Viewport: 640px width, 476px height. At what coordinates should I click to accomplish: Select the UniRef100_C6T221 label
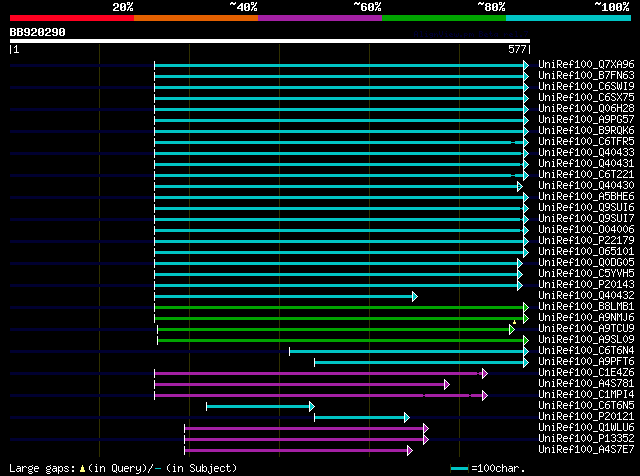[586, 175]
